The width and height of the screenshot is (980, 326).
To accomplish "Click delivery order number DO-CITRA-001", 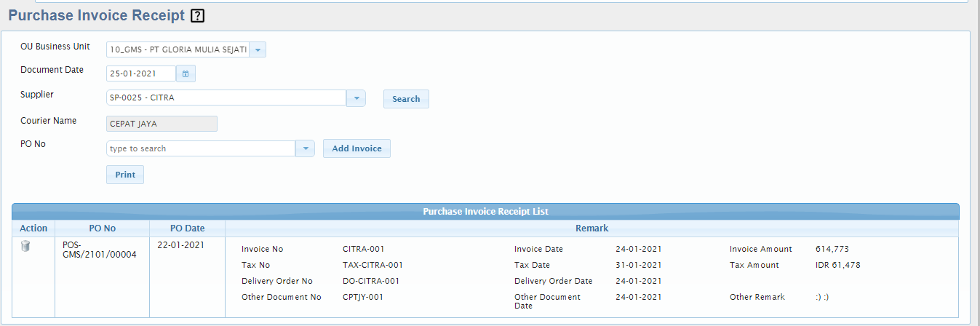I will click(371, 281).
